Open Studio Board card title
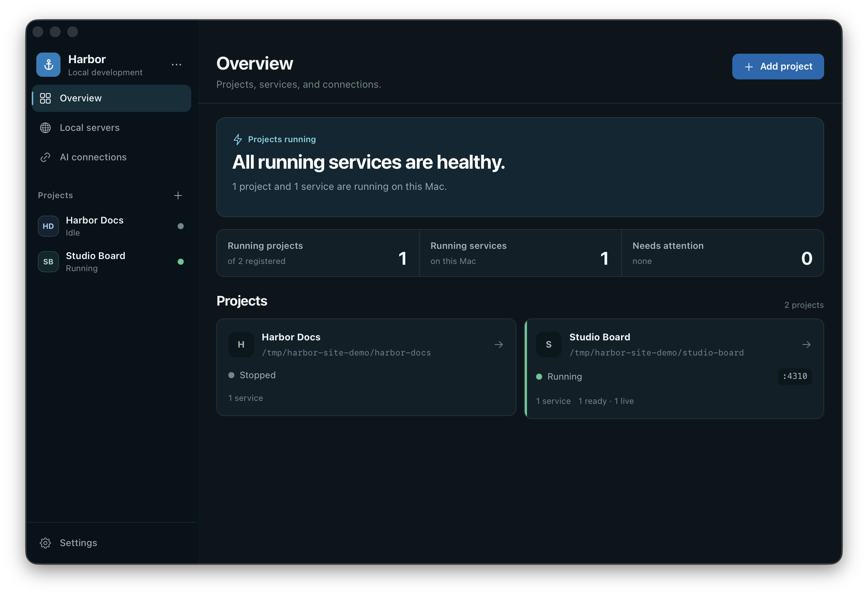Screen dimensions: 868x596 click(600, 337)
